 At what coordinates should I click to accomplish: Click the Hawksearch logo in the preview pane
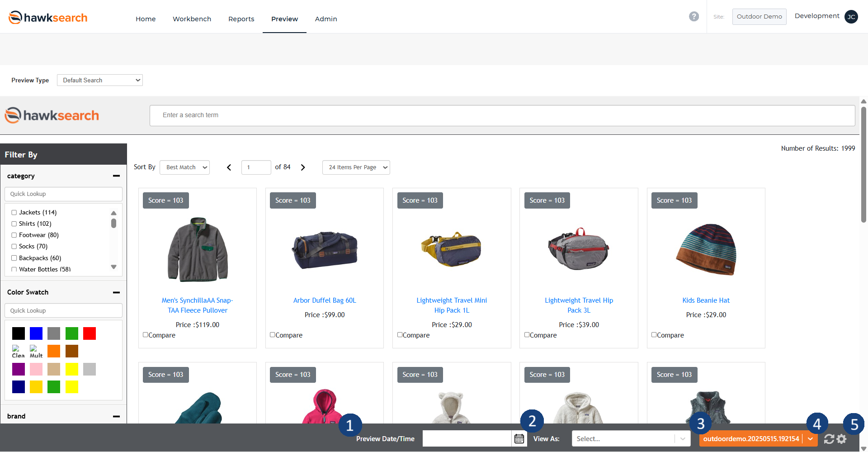coord(52,115)
